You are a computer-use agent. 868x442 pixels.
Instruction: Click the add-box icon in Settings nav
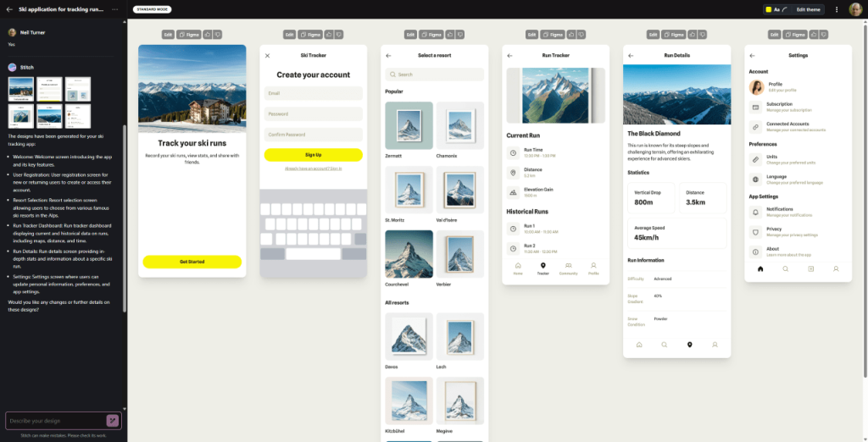click(810, 269)
